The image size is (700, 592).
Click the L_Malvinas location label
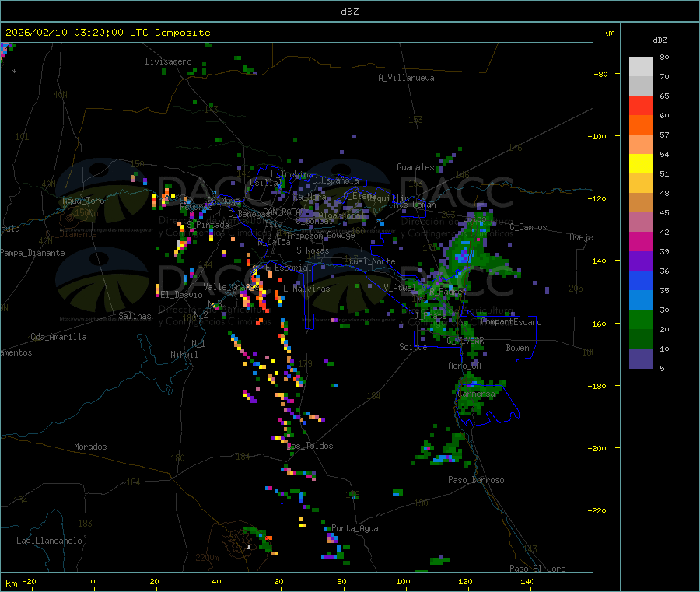click(306, 289)
